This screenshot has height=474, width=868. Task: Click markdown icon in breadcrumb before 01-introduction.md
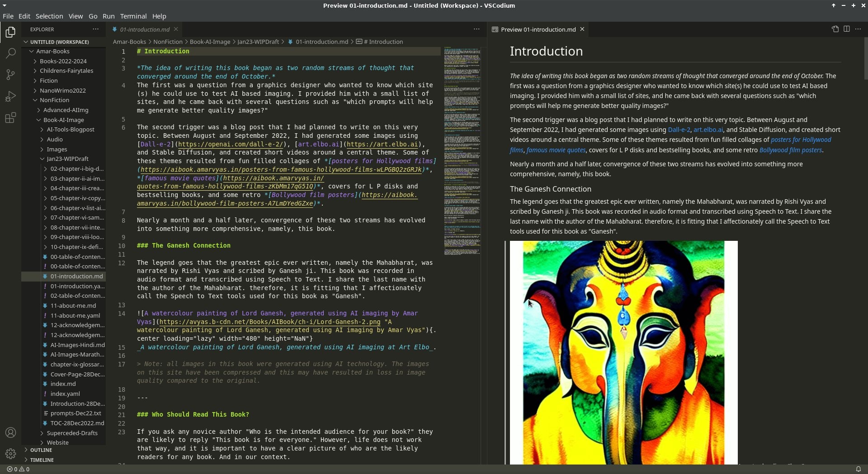(x=290, y=42)
